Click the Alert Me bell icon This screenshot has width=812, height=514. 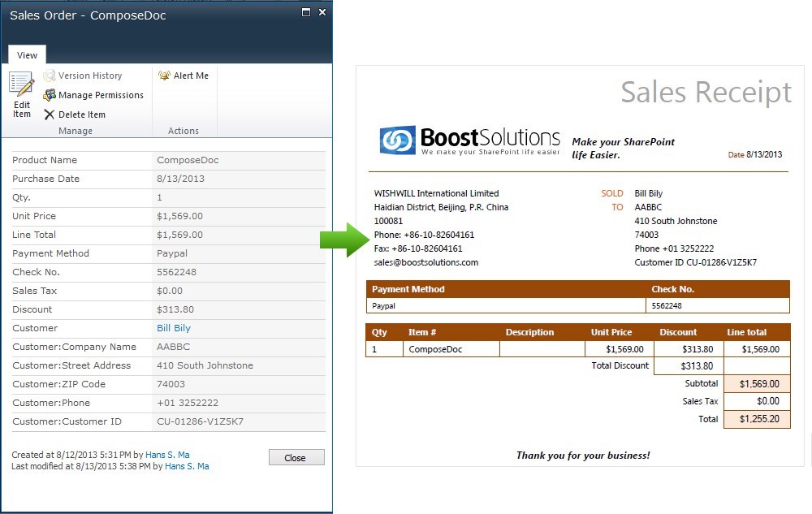(x=164, y=76)
